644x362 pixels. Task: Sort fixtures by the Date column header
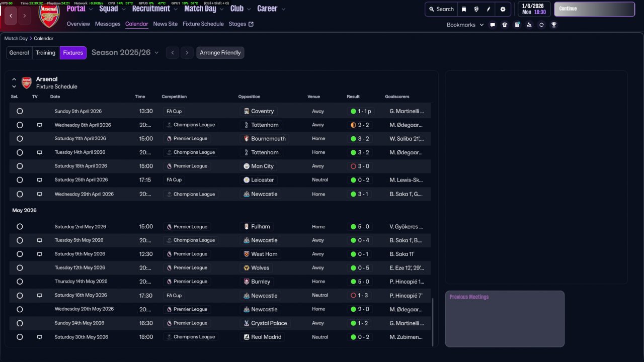pos(55,97)
